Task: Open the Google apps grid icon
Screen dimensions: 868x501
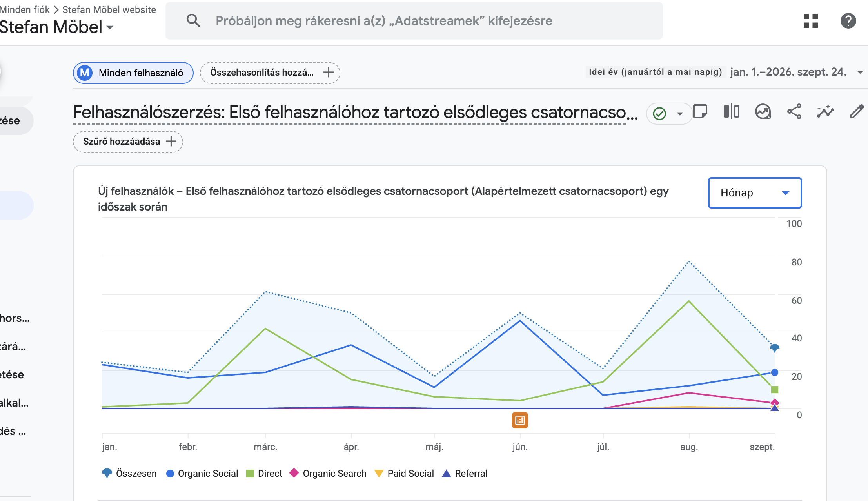Action: [x=810, y=21]
